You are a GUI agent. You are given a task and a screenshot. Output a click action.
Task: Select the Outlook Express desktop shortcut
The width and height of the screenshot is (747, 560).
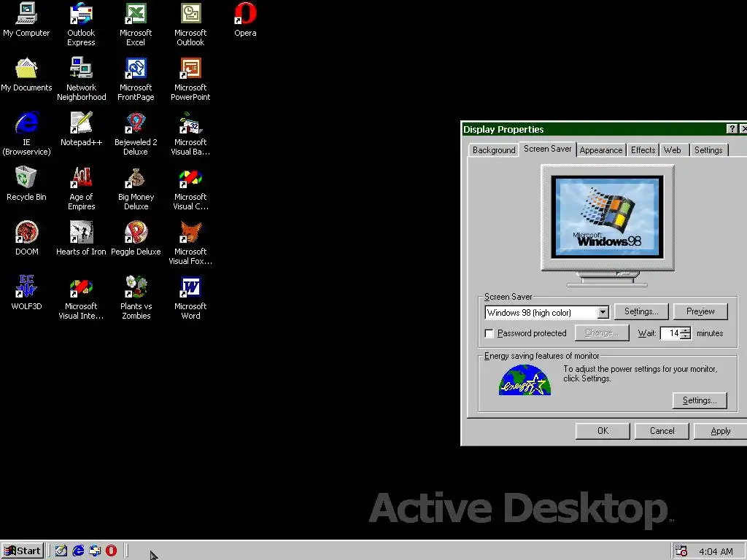tap(81, 24)
